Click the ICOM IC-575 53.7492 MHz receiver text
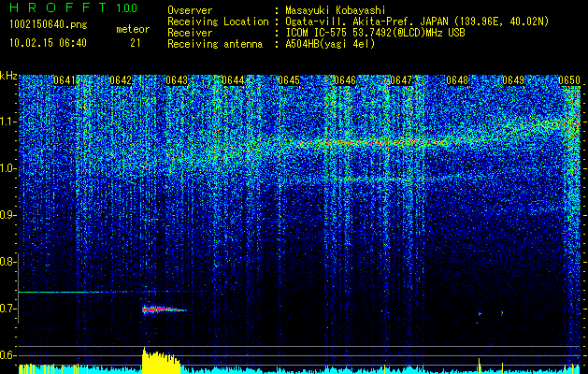The height and width of the screenshot is (374, 588). [x=375, y=33]
